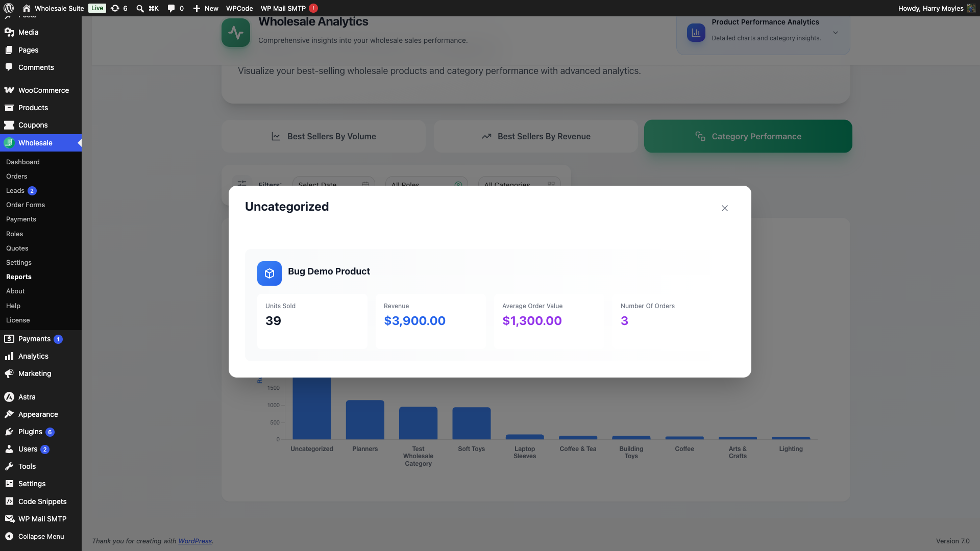Click the Test Wholesale Category chart bar
This screenshot has height=551, width=980.
419,423
